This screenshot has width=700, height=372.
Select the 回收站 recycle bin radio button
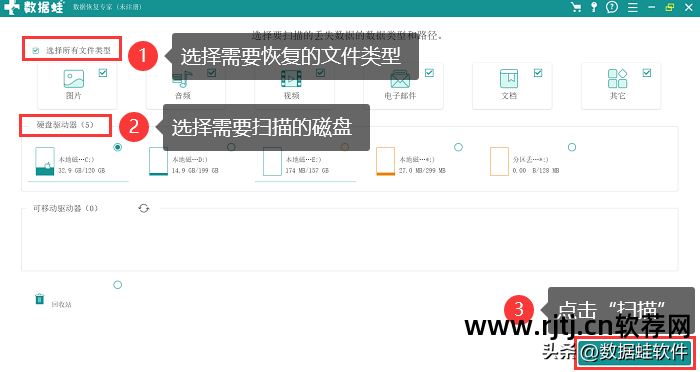click(x=117, y=284)
